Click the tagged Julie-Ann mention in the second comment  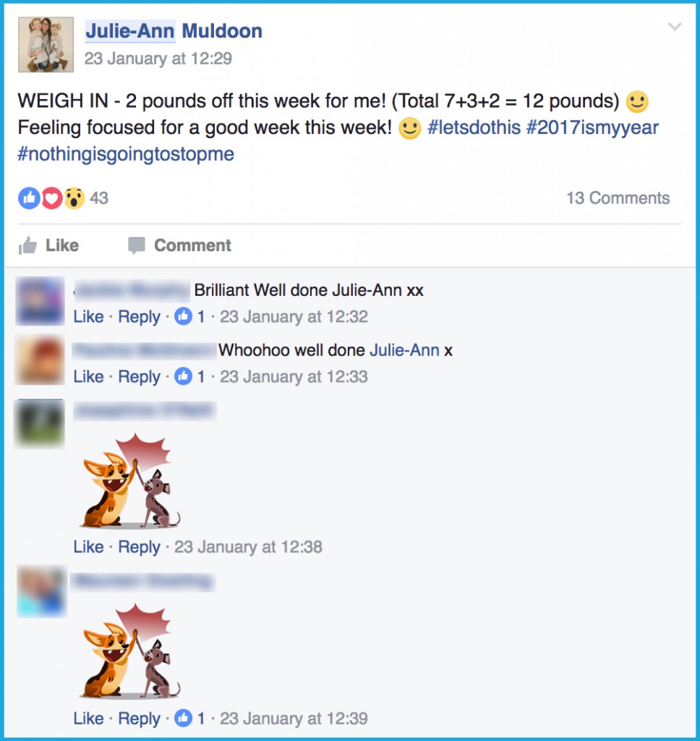coord(404,350)
